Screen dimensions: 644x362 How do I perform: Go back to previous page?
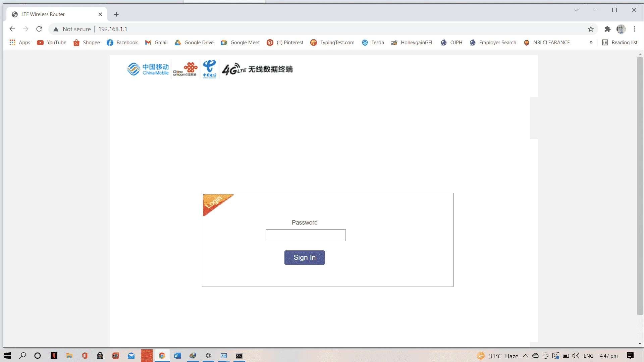[x=12, y=29]
